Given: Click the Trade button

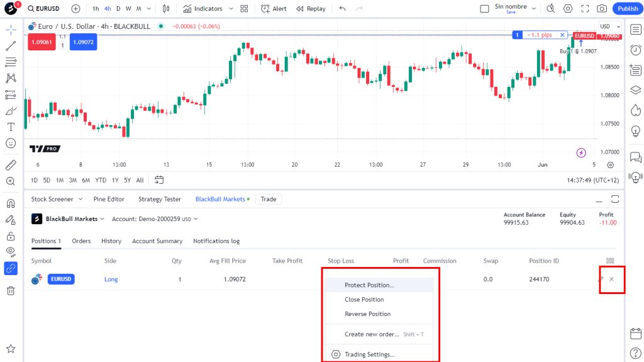Looking at the screenshot, I should click(268, 199).
